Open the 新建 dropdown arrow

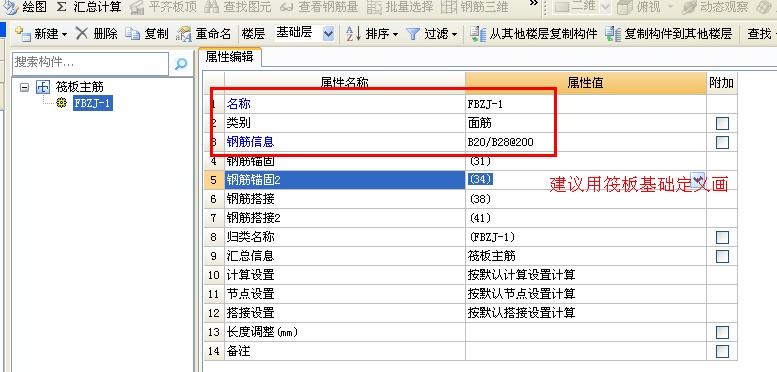coord(64,35)
